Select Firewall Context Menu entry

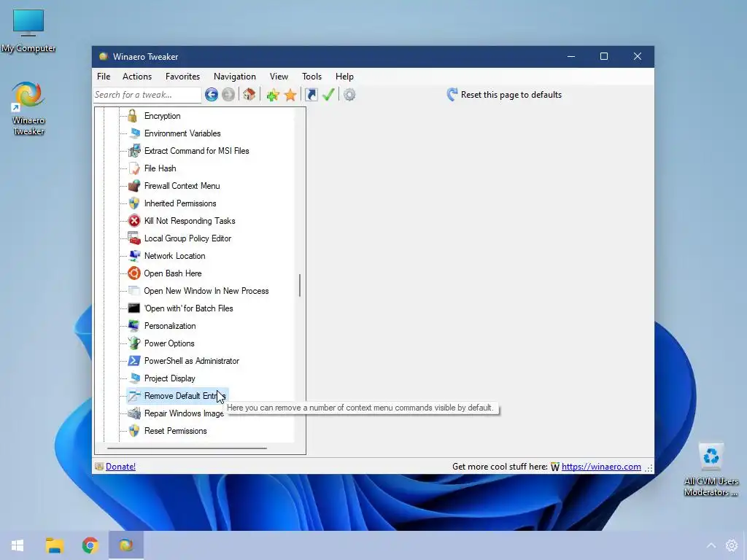click(182, 186)
